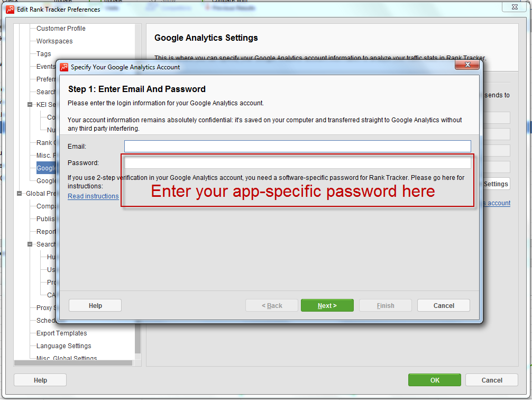Click the Email input field
Viewport: 532px width, 400px height.
point(298,147)
